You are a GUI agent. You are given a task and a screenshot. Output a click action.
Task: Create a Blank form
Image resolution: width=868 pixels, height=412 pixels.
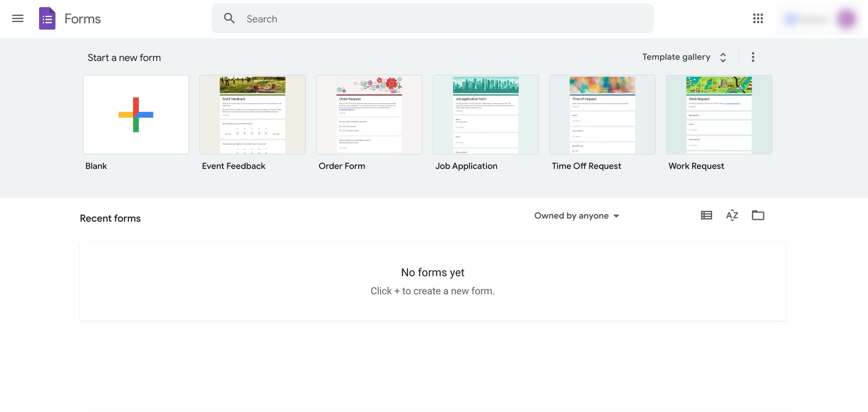coord(136,114)
